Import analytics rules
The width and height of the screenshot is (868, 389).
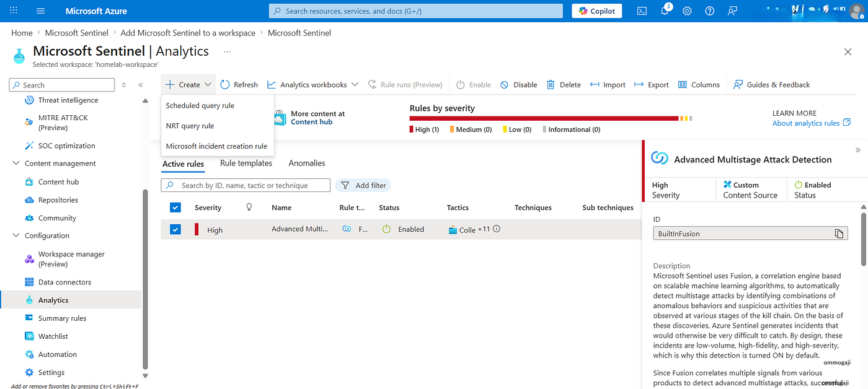(x=608, y=85)
